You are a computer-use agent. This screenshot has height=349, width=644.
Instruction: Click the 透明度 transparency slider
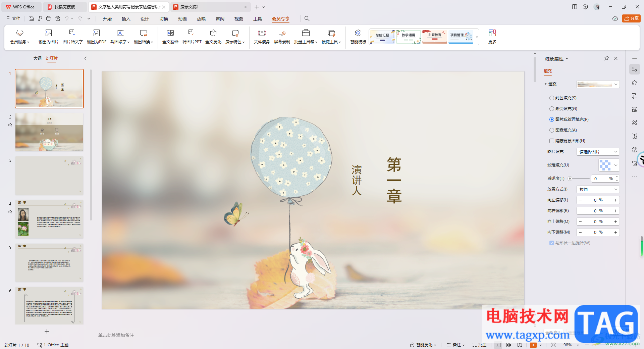[579, 179]
